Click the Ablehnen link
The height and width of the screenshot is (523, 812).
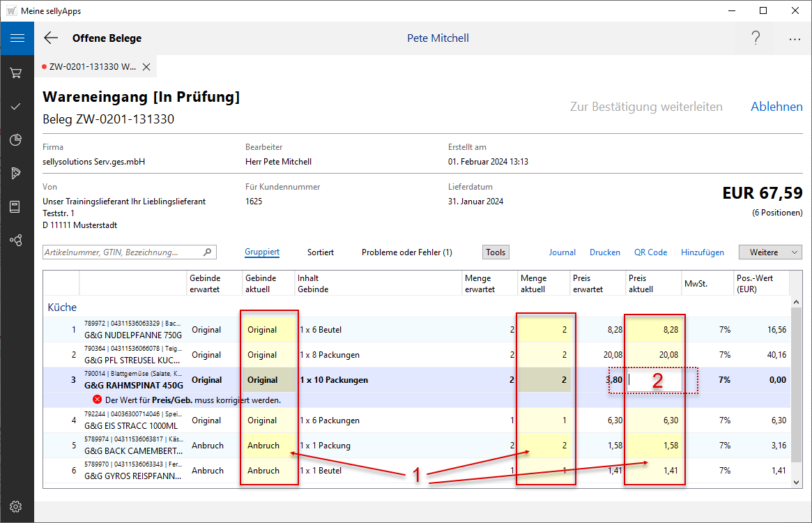pos(776,107)
